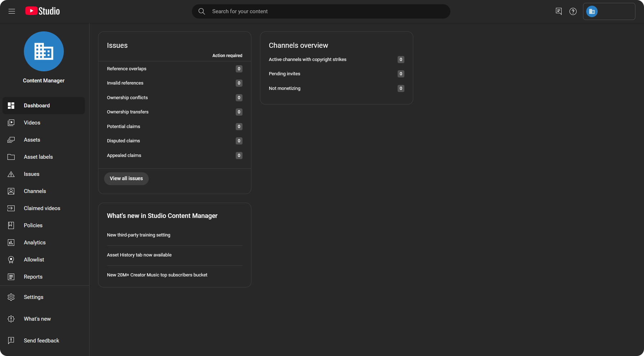
Task: Click the Settings gear icon
Action: pyautogui.click(x=11, y=297)
